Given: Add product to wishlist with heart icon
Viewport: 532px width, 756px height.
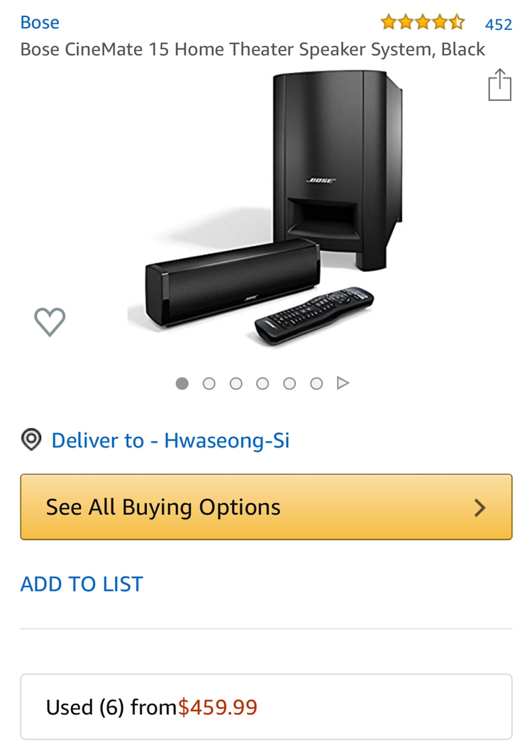Looking at the screenshot, I should [50, 322].
